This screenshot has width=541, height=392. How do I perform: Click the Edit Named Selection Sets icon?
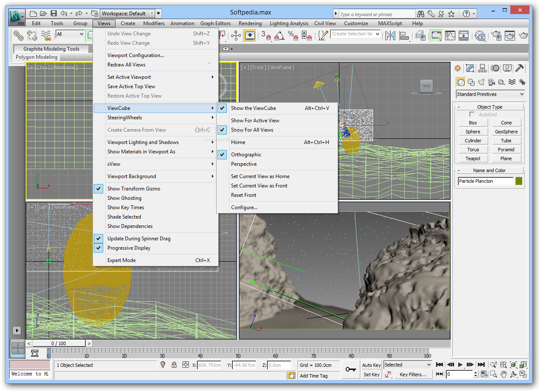[x=323, y=36]
